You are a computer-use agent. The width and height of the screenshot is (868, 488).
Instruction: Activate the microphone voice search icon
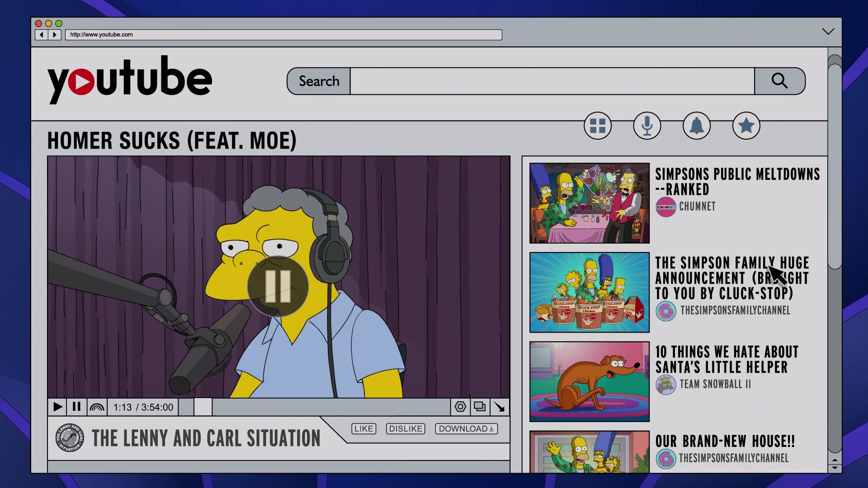coord(647,126)
